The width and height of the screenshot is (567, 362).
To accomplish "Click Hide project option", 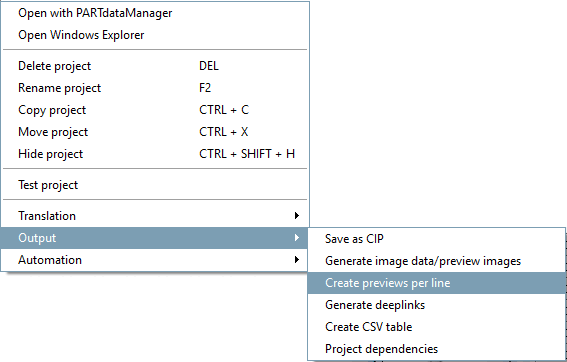I will [155, 154].
